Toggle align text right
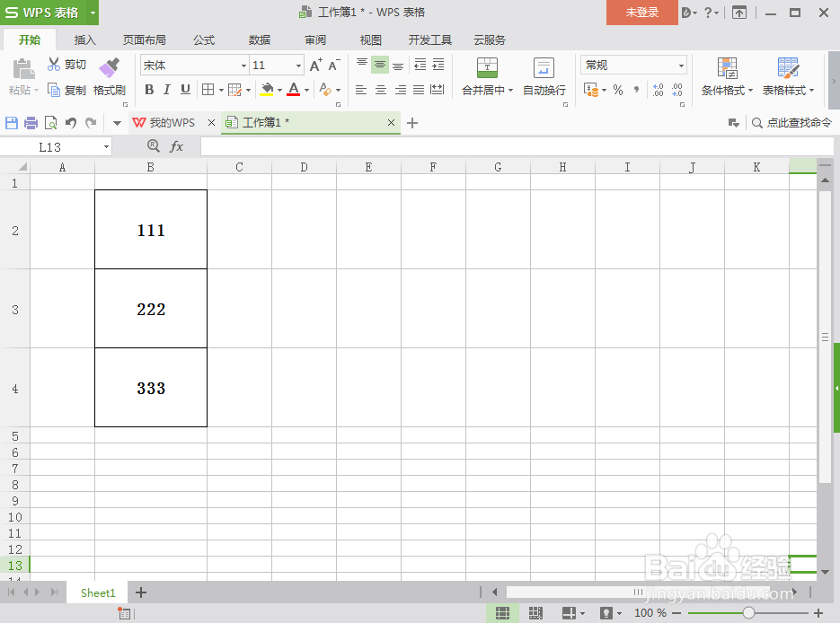840x623 pixels. pos(401,90)
